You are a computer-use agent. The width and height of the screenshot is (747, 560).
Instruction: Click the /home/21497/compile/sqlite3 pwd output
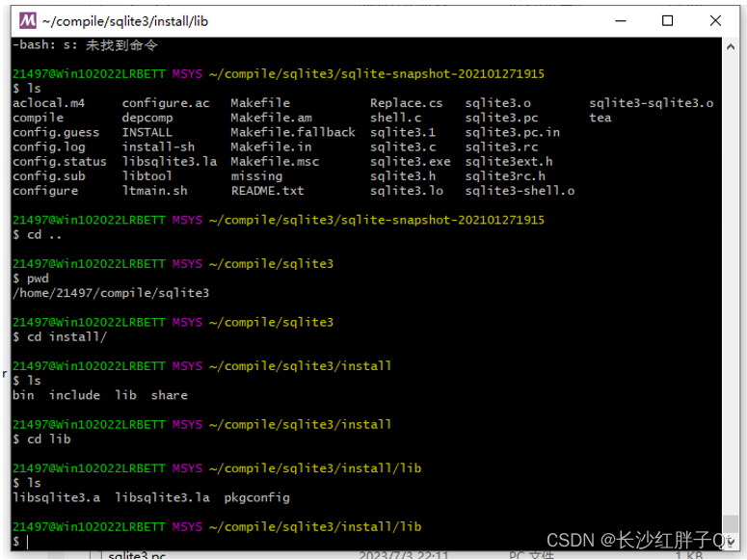(111, 293)
